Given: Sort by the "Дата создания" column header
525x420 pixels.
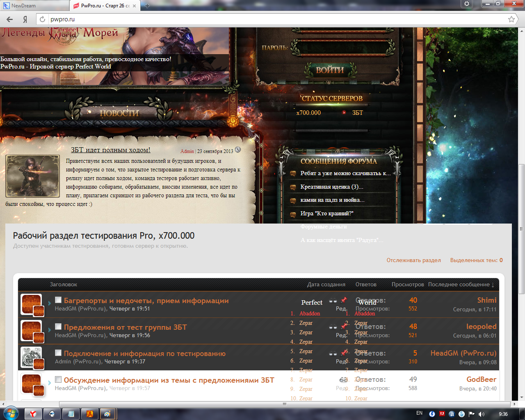Looking at the screenshot, I should tap(326, 285).
